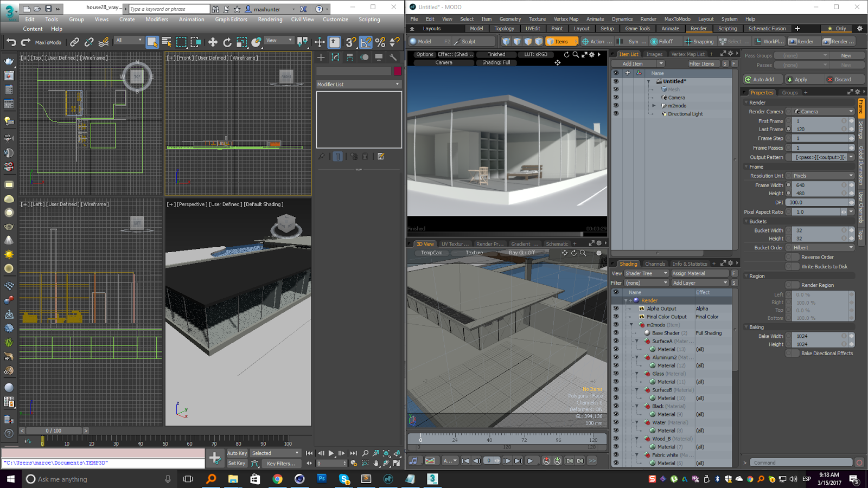
Task: Click the Bind to Space Warp icon
Action: [104, 42]
